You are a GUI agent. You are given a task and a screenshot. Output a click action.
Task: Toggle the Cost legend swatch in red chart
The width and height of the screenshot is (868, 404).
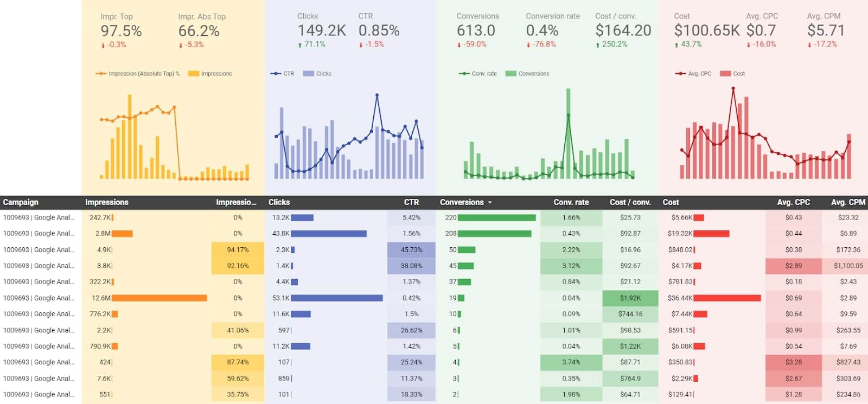[x=725, y=74]
